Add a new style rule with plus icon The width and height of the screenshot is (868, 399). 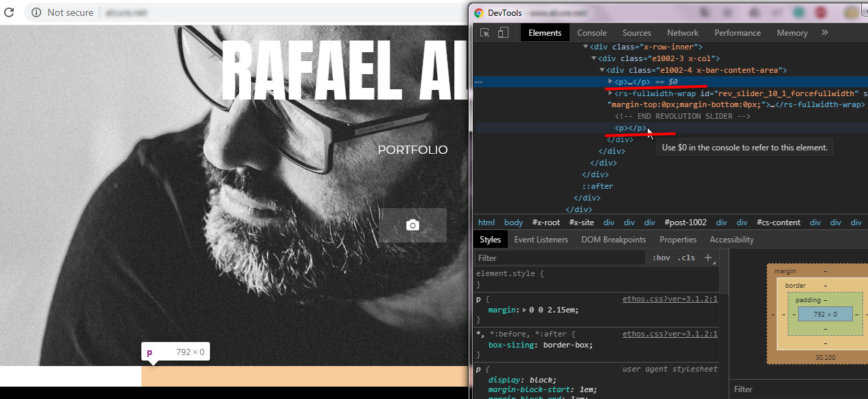pos(708,258)
